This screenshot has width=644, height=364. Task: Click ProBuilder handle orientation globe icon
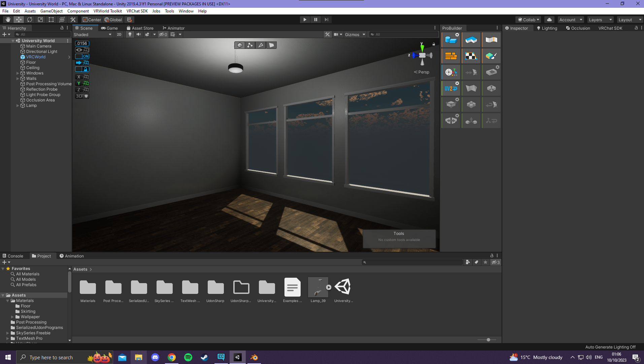coord(451,72)
